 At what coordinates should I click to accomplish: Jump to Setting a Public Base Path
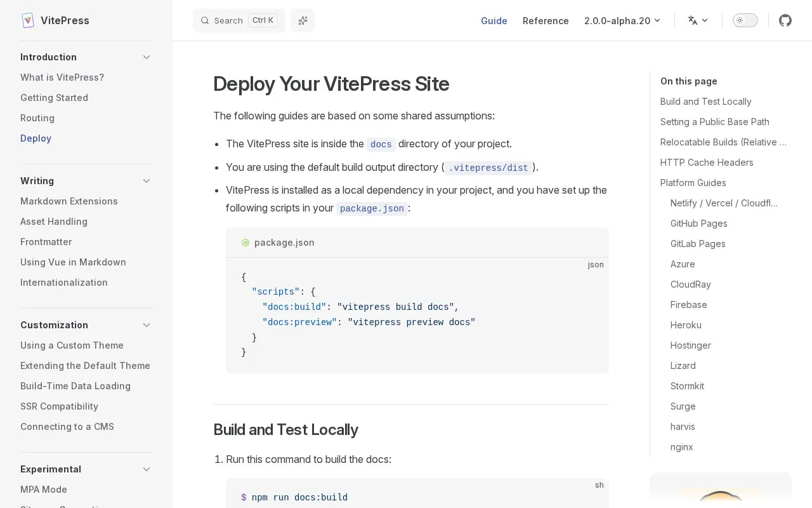714,122
